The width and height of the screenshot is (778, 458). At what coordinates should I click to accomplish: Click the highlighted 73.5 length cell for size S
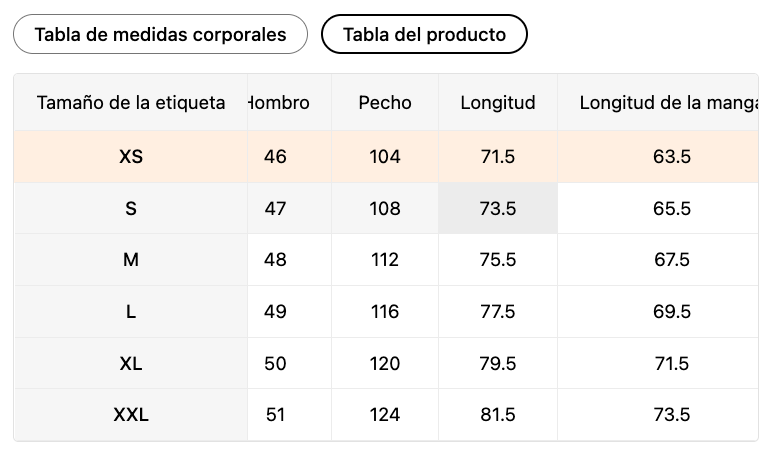[x=498, y=208]
